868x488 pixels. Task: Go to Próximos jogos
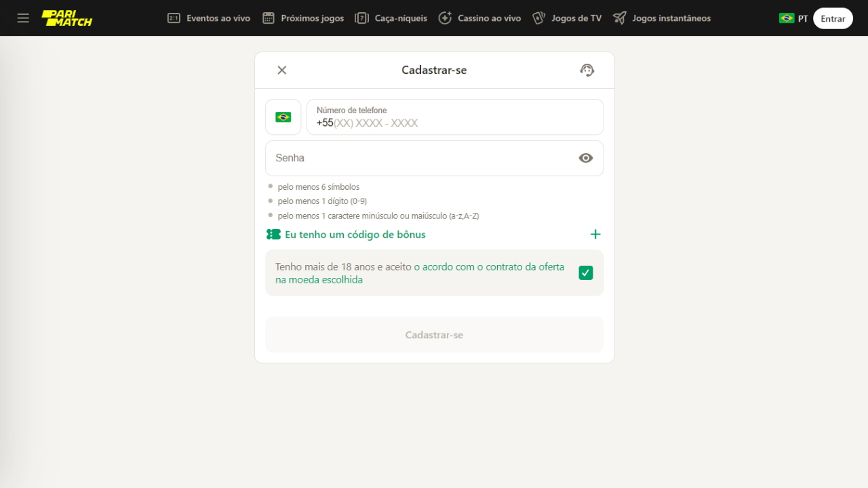303,18
